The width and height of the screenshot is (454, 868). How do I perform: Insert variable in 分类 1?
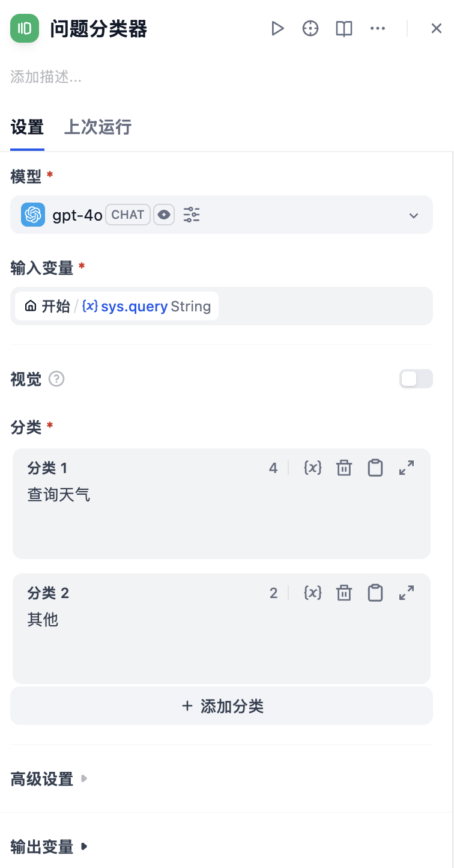pyautogui.click(x=313, y=468)
